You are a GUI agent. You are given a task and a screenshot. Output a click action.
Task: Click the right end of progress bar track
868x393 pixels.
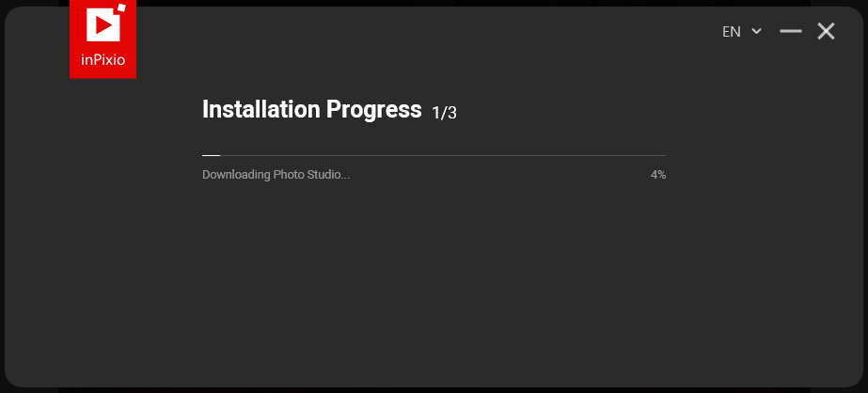coord(662,155)
